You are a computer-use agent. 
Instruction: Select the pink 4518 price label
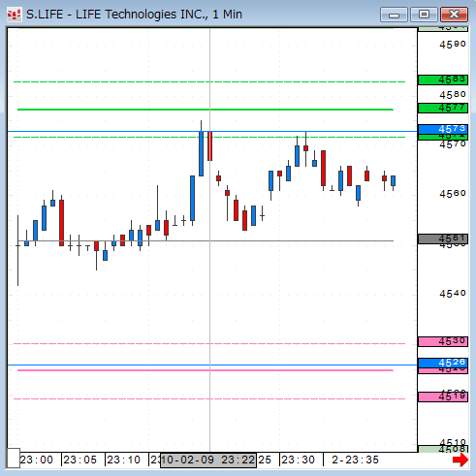click(x=443, y=397)
